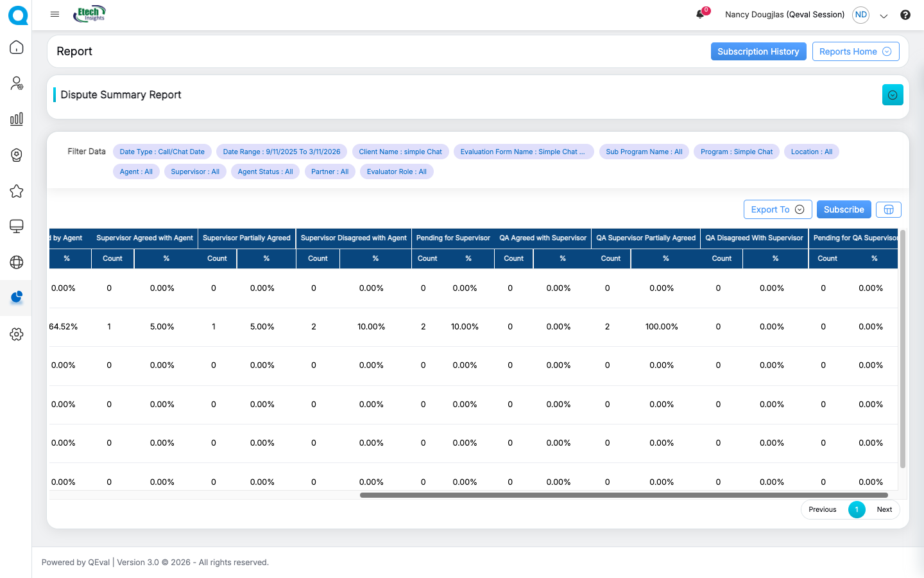Click the Subscription History button
Screen dimensions: 924x578
tap(758, 51)
